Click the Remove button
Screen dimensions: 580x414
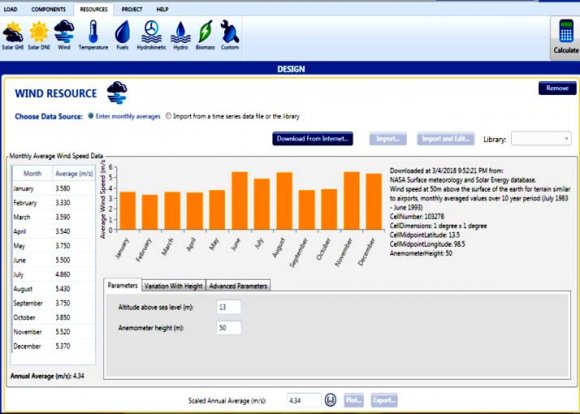click(557, 88)
